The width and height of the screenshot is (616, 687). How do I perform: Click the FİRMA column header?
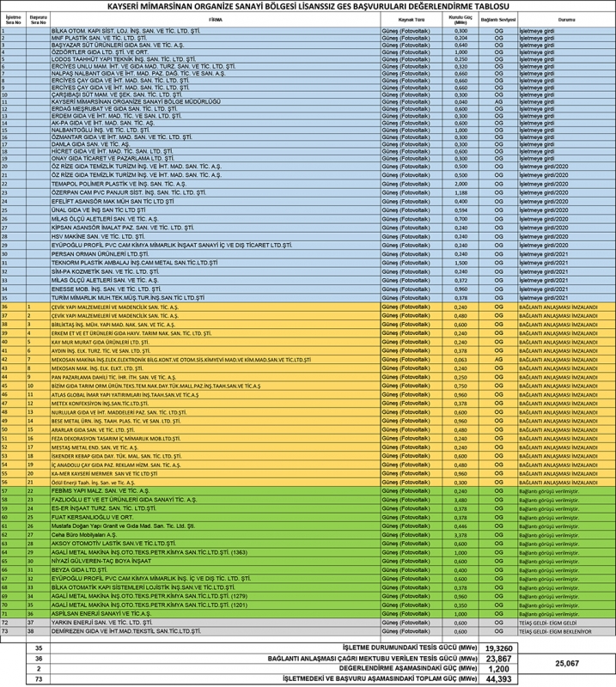click(216, 20)
